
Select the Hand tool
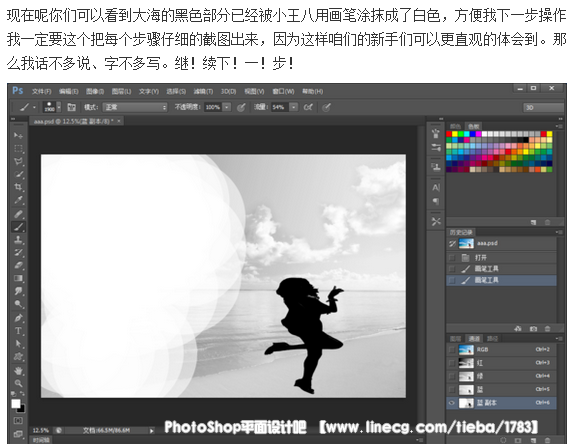pyautogui.click(x=18, y=371)
